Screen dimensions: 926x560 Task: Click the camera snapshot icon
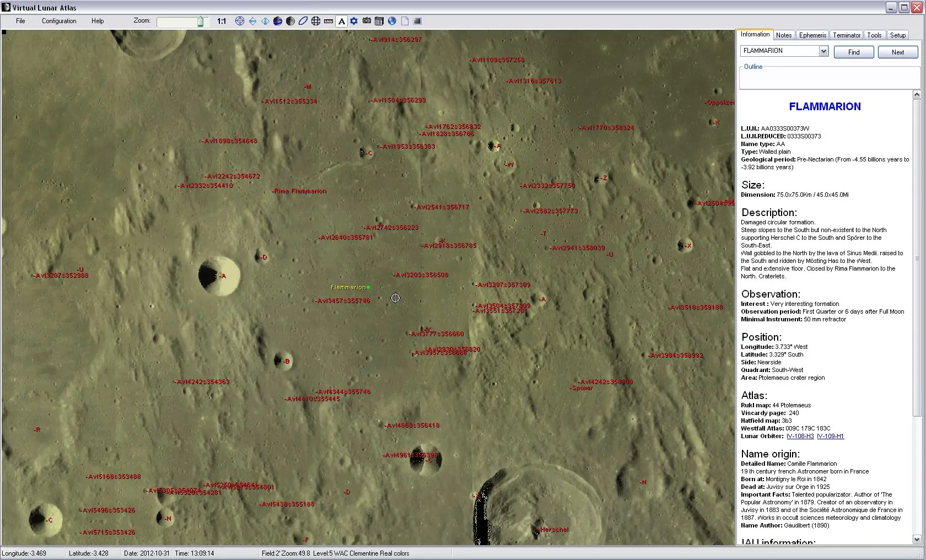click(x=367, y=21)
